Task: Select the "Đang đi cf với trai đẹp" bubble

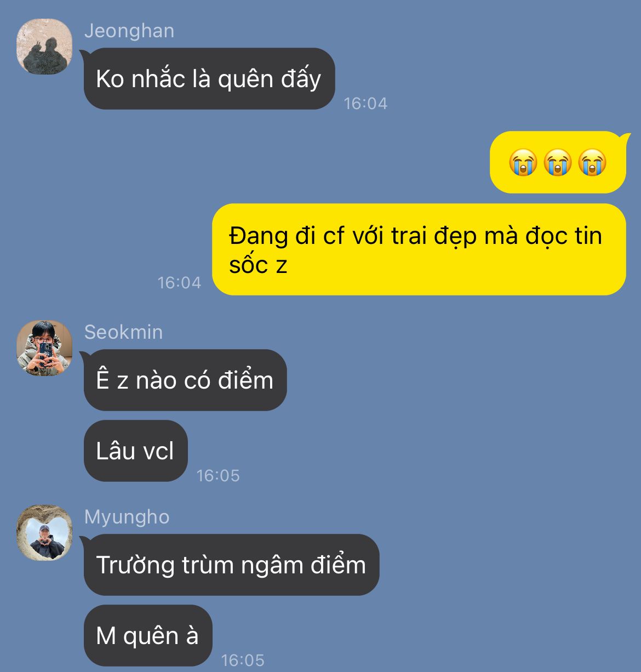Action: click(x=419, y=249)
